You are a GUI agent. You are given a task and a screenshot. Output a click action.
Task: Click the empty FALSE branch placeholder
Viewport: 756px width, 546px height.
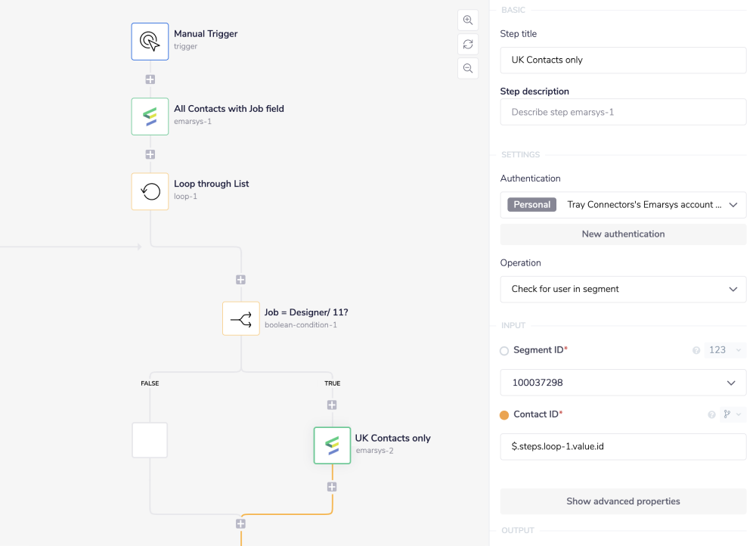150,440
